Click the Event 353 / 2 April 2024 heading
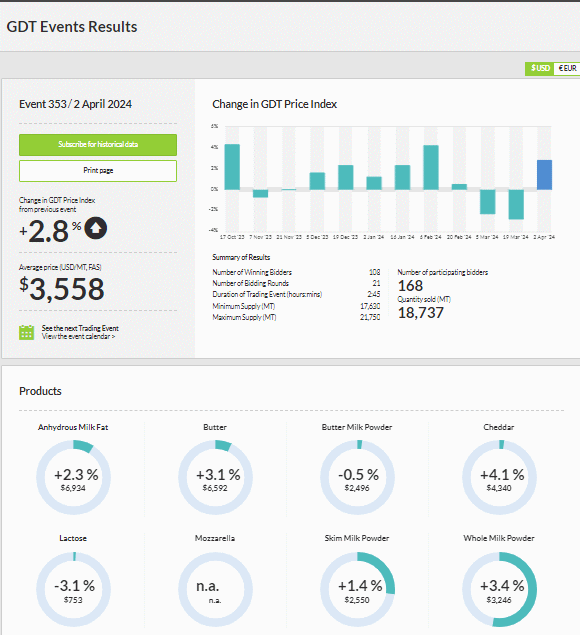This screenshot has height=635, width=580. tap(75, 104)
